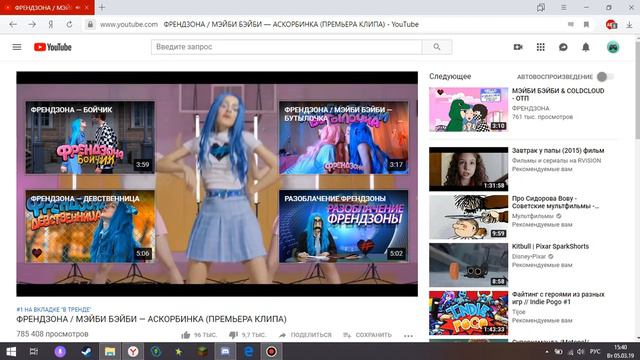Screen dimensions: 640x360
Task: Click the Следующее heading
Action: [450, 76]
